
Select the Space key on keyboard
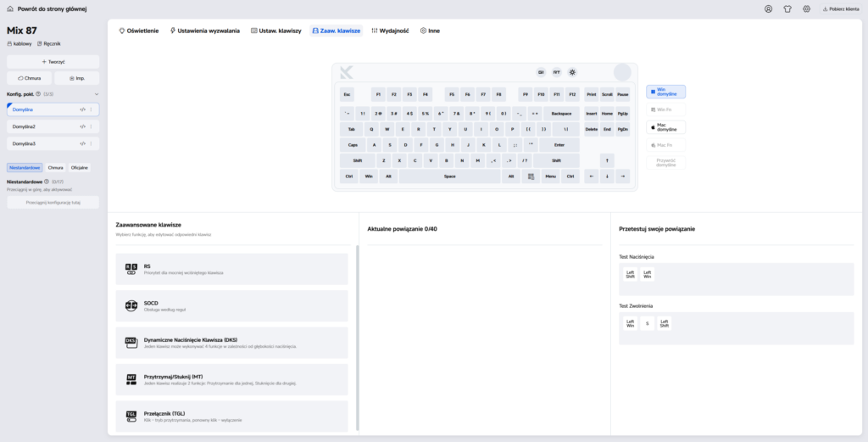point(449,176)
